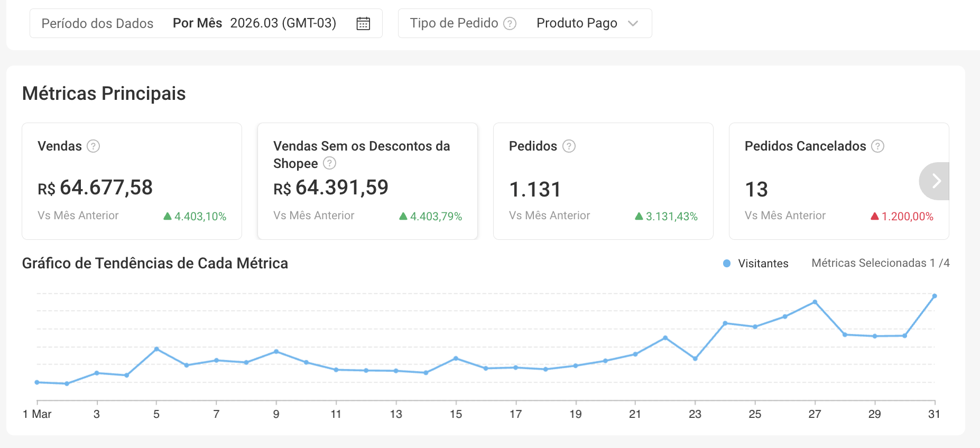
Task: Click the chart data point for 31 Mar
Action: (x=935, y=296)
